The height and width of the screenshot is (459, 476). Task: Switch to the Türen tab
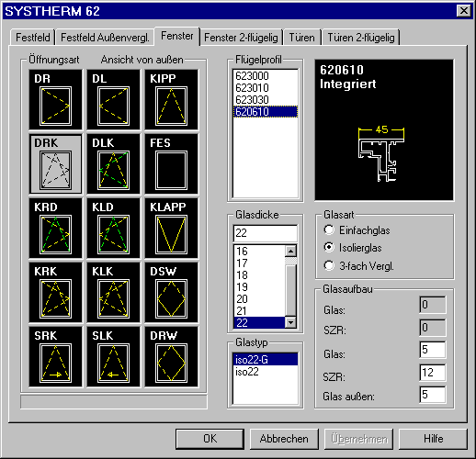[x=302, y=38]
